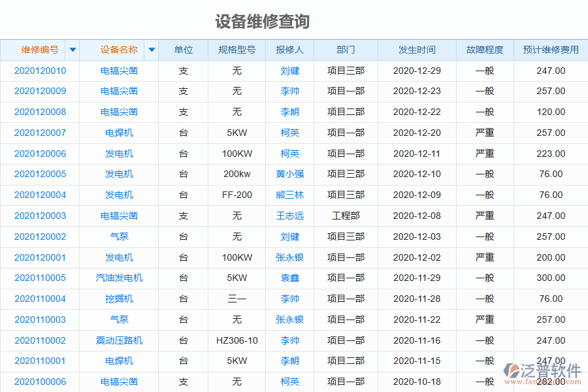Open the 维修编号 filter dropdown

(x=73, y=50)
